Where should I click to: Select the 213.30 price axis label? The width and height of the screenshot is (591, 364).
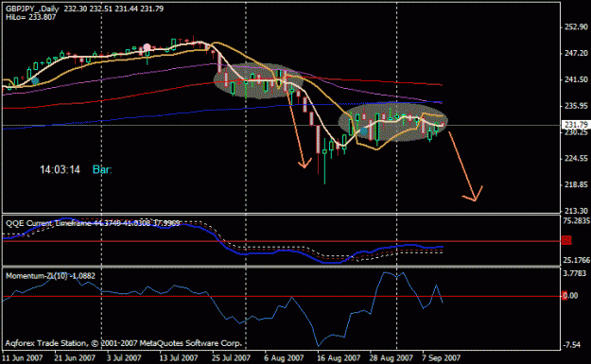tap(576, 211)
